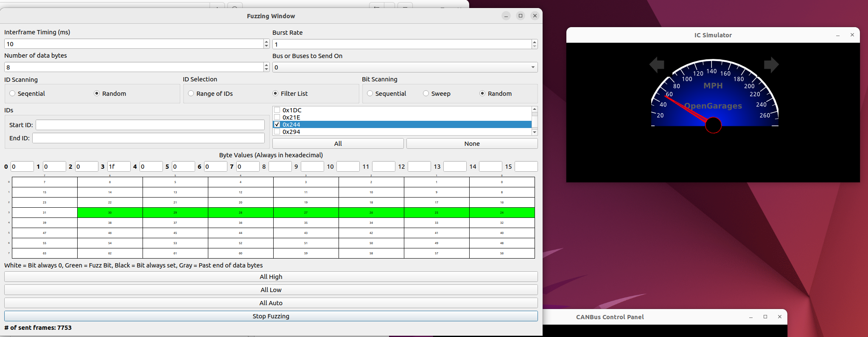
Task: Click byte 1 value field
Action: tap(54, 166)
